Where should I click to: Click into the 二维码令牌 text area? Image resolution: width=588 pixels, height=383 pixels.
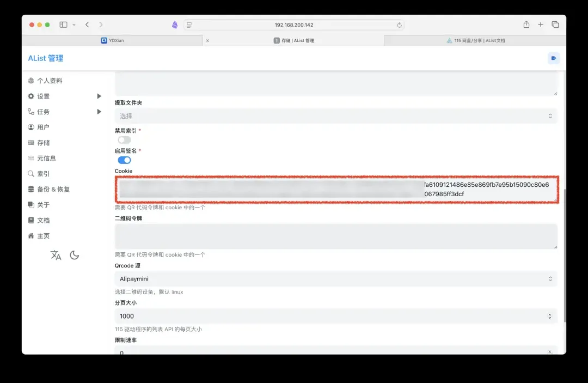point(335,236)
